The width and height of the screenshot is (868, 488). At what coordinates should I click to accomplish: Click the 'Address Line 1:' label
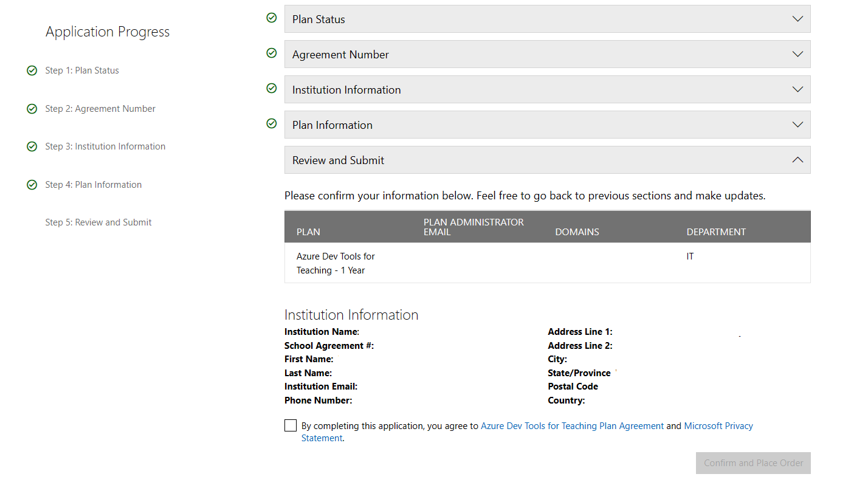580,332
